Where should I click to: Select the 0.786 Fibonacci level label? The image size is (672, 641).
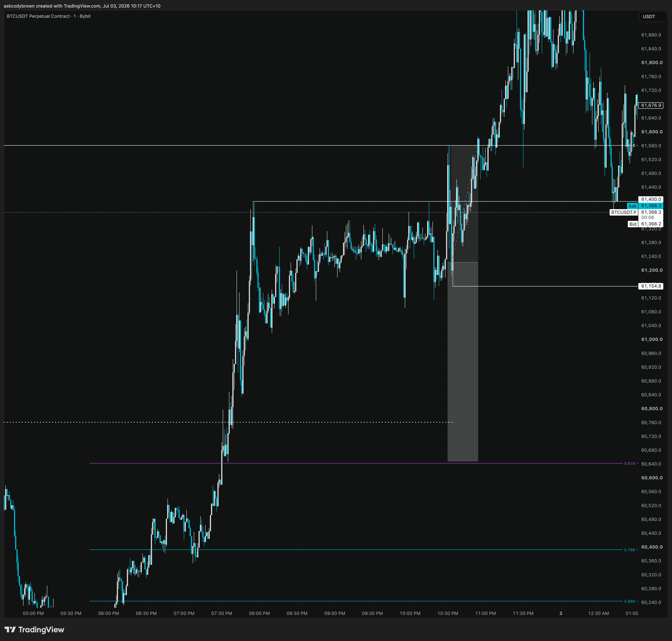[x=629, y=550]
